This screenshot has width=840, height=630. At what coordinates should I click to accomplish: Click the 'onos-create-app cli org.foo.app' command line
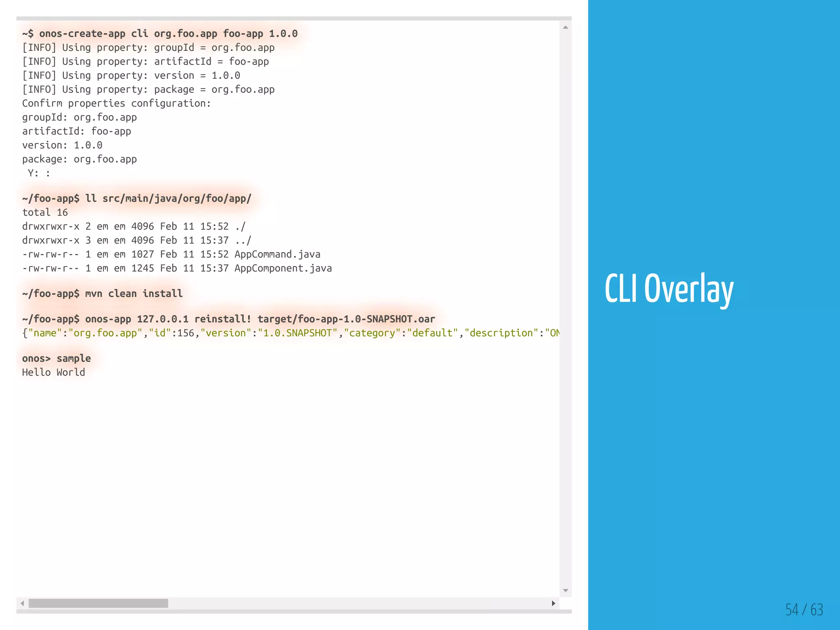click(160, 34)
